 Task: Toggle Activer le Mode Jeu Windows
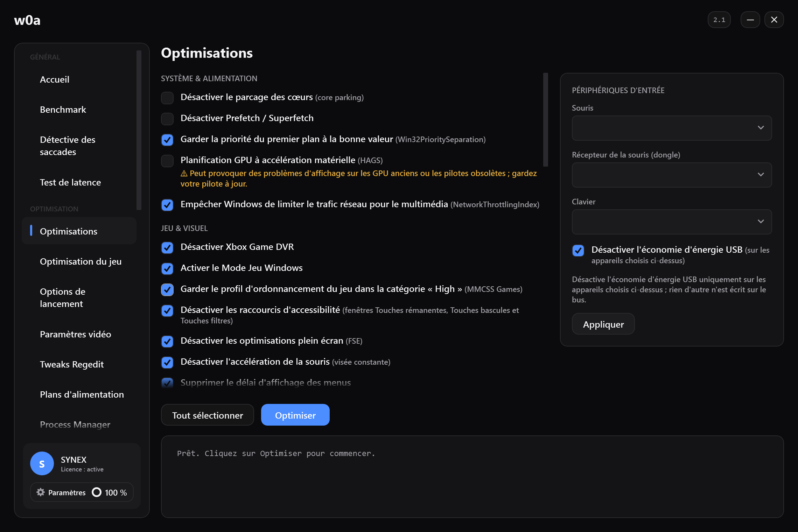pyautogui.click(x=167, y=268)
